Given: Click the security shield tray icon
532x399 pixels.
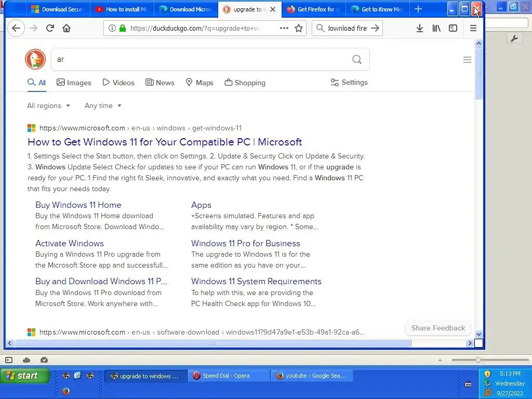Looking at the screenshot, I should pyautogui.click(x=487, y=374).
